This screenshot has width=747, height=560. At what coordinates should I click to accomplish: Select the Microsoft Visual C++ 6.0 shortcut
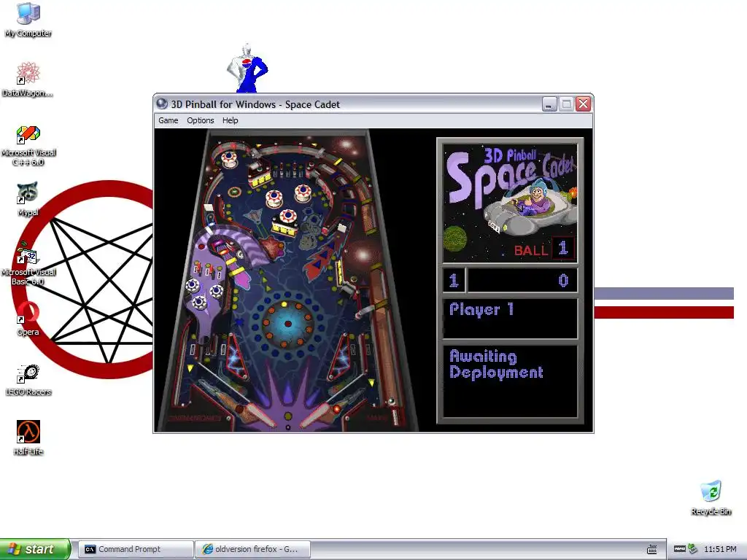point(28,146)
